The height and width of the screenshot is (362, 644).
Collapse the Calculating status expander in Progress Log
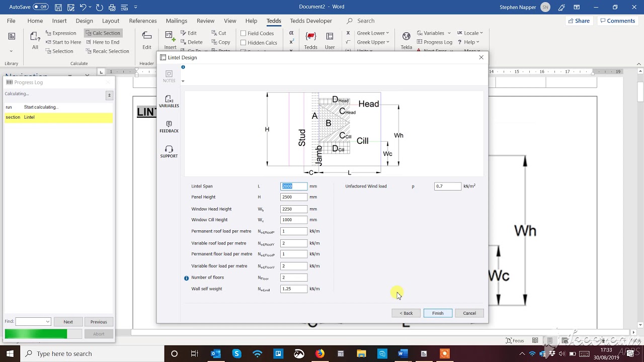(109, 95)
